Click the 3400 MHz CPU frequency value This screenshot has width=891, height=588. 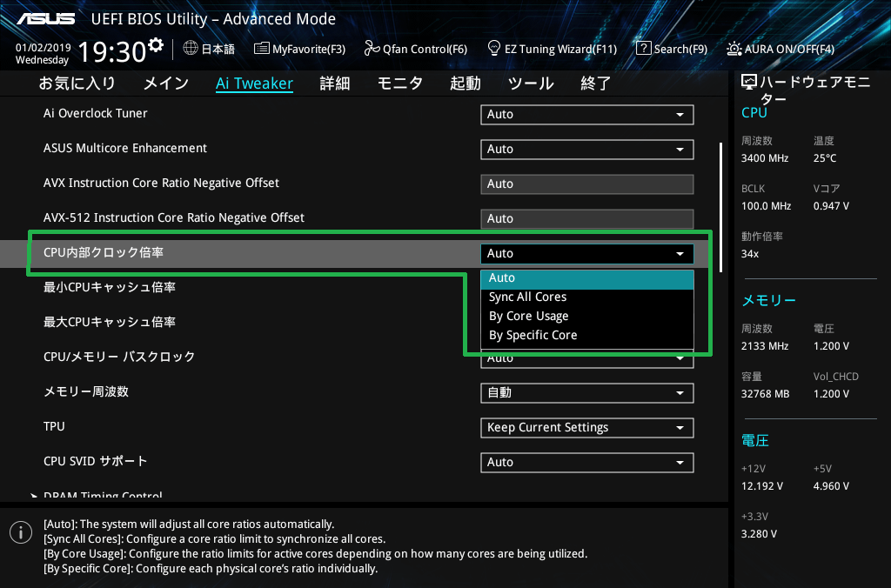point(765,158)
